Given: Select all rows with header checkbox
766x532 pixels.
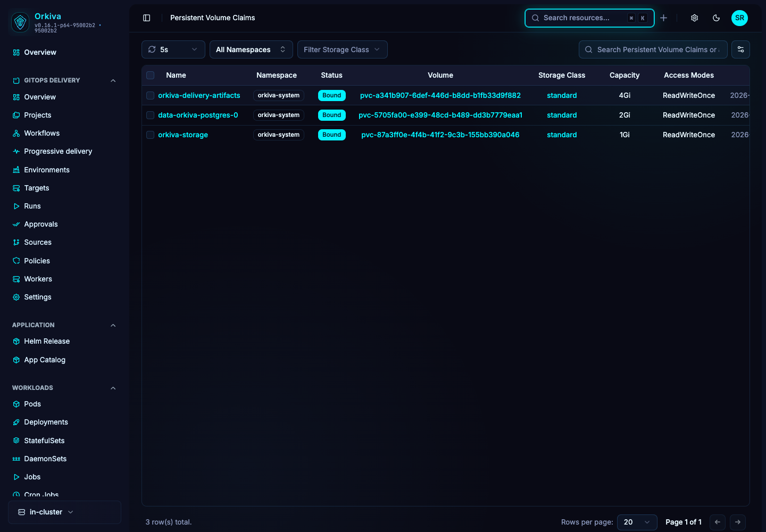Looking at the screenshot, I should tap(151, 75).
